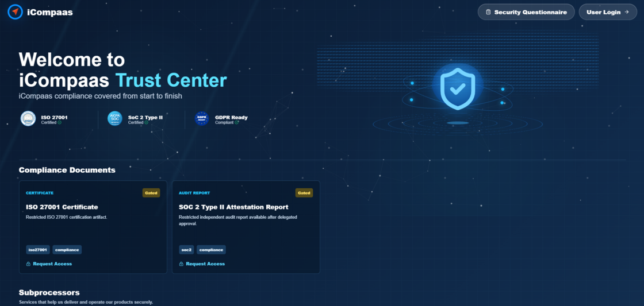Click the Trust Center heading text

click(171, 80)
